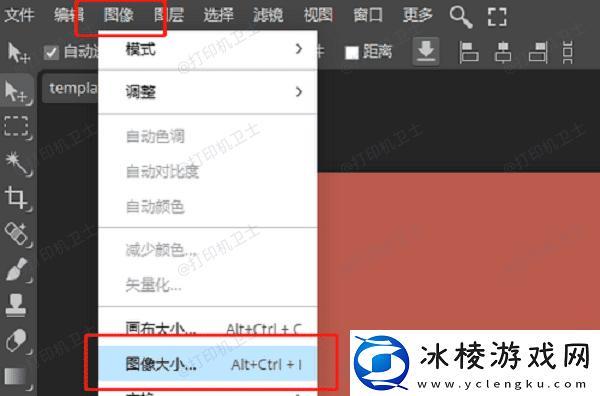Click the 减少颜色... menu entry
This screenshot has width=600, height=396.
[x=208, y=250]
